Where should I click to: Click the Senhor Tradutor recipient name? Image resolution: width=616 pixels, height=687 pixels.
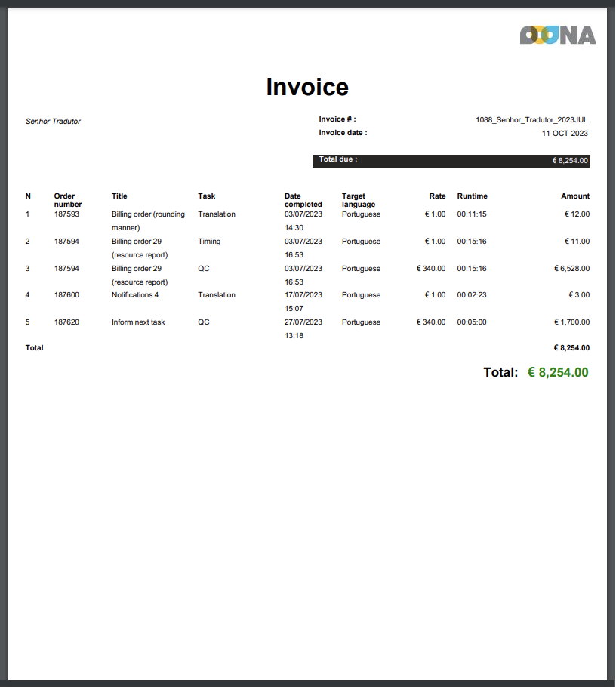(x=53, y=121)
